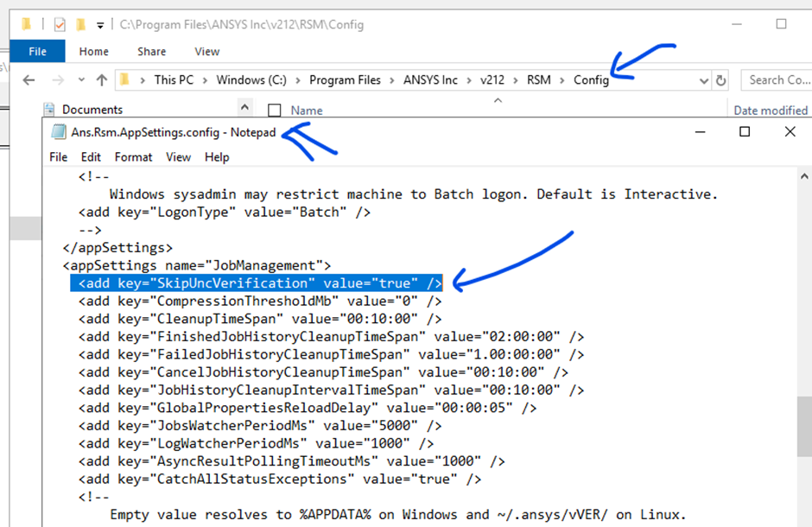Click the JobHistoryCleanupIntervalTimeSpan line
This screenshot has width=812, height=527.
(332, 390)
